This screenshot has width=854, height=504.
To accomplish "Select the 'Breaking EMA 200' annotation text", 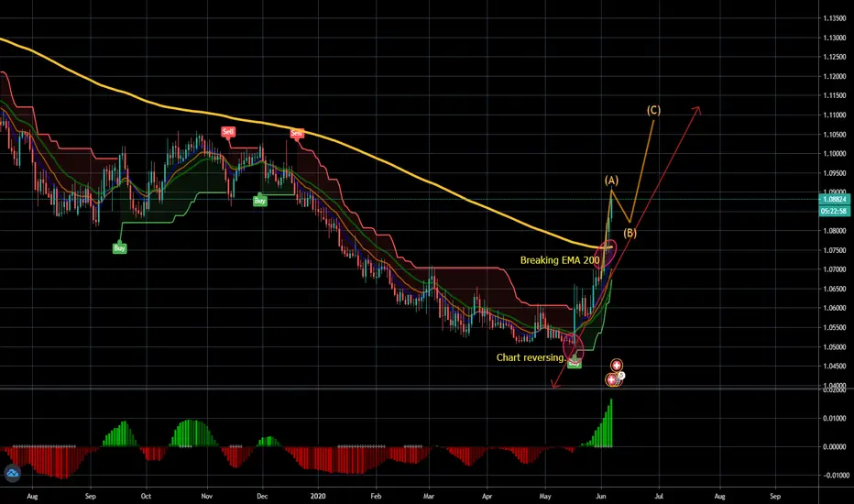I will [560, 260].
